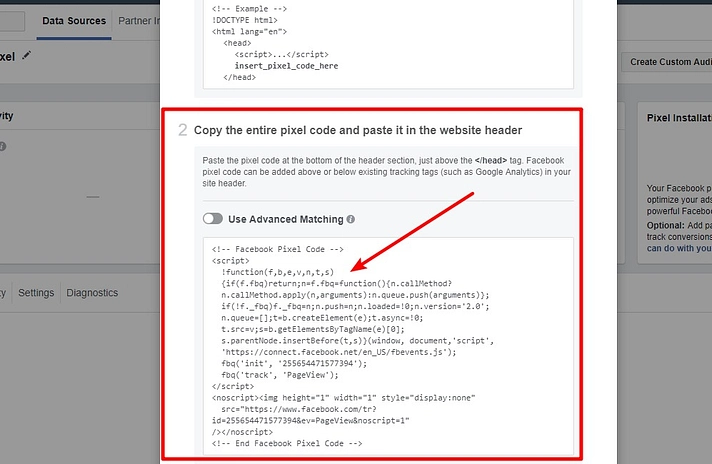Click the step 2 heading text
This screenshot has height=464, width=712.
[x=358, y=130]
